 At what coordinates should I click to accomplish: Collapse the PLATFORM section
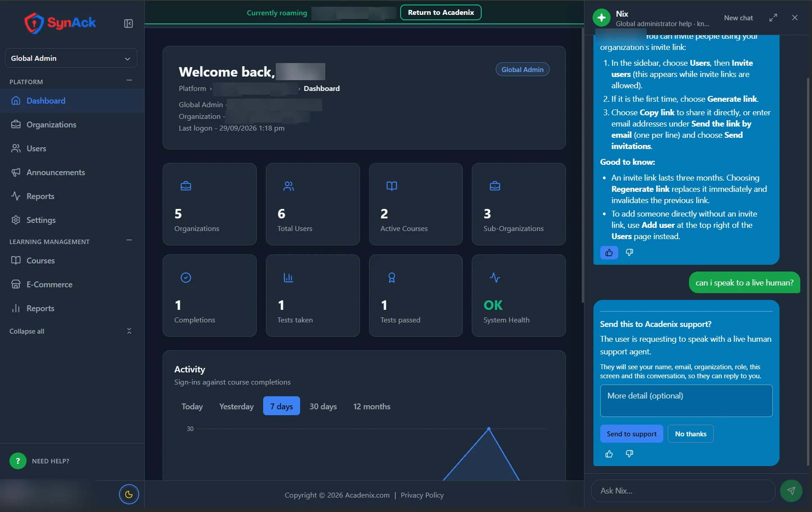coord(129,81)
